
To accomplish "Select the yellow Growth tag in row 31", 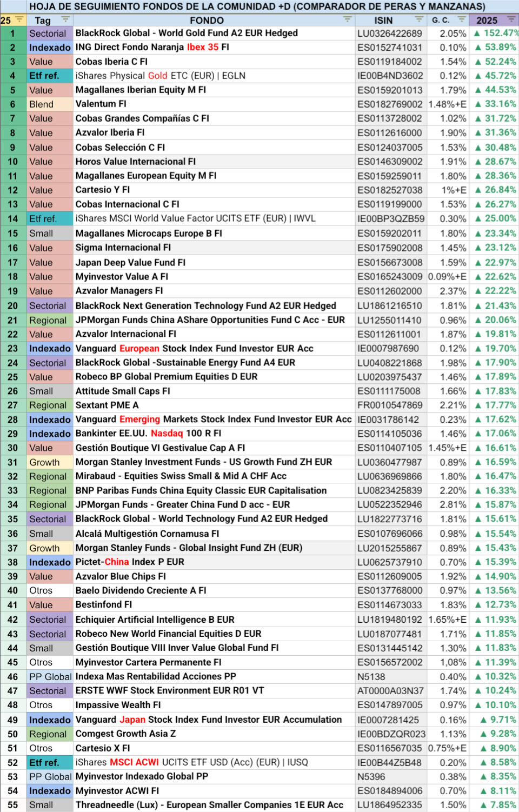I will point(49,462).
